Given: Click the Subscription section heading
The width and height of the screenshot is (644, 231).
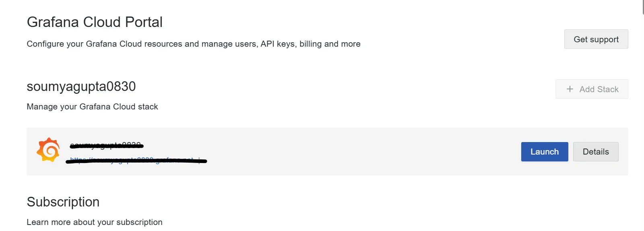Looking at the screenshot, I should [63, 202].
